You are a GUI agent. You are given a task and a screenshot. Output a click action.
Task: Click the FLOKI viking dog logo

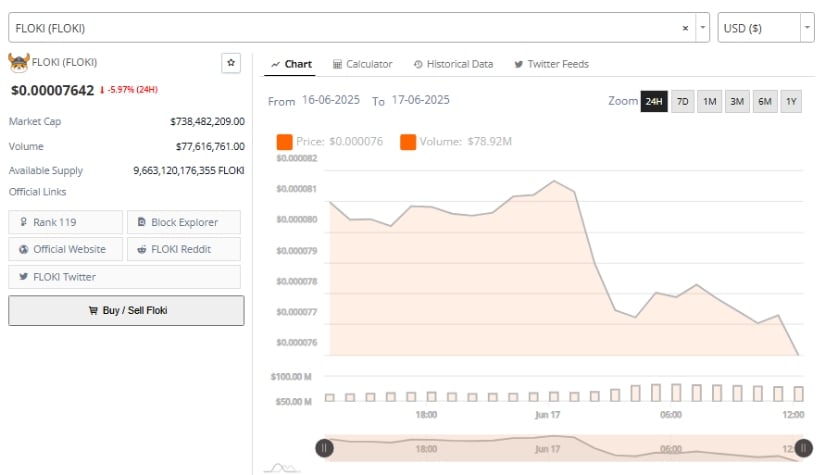(x=18, y=63)
